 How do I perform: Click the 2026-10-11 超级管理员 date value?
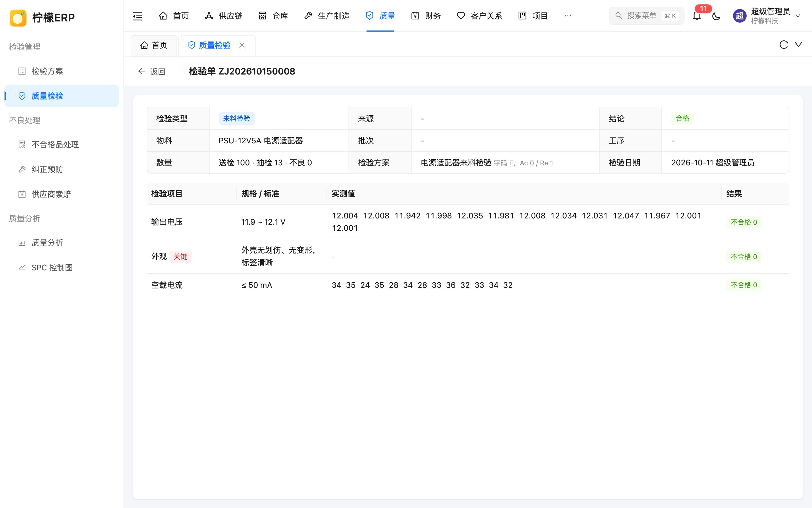click(713, 163)
